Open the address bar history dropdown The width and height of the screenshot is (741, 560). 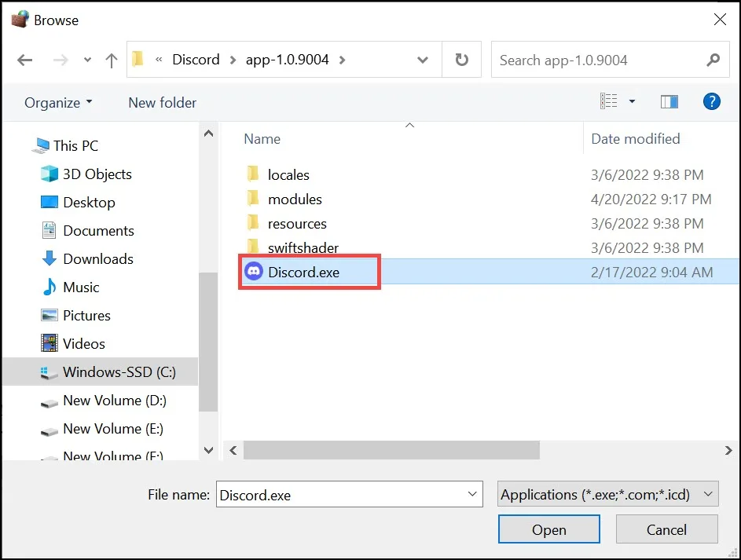(x=423, y=60)
